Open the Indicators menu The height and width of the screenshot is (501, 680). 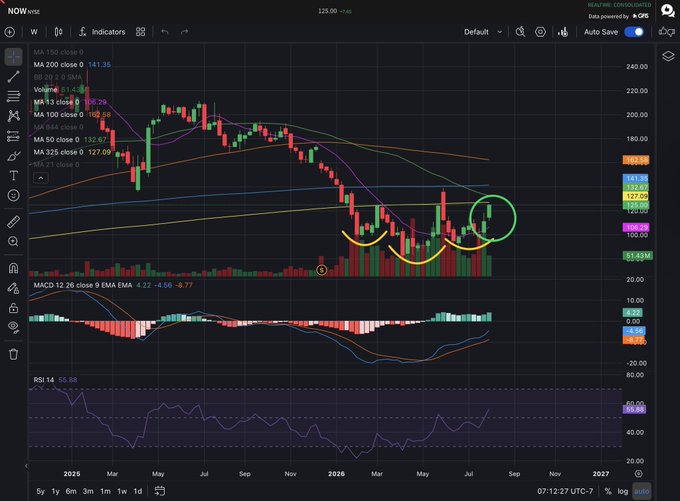102,32
